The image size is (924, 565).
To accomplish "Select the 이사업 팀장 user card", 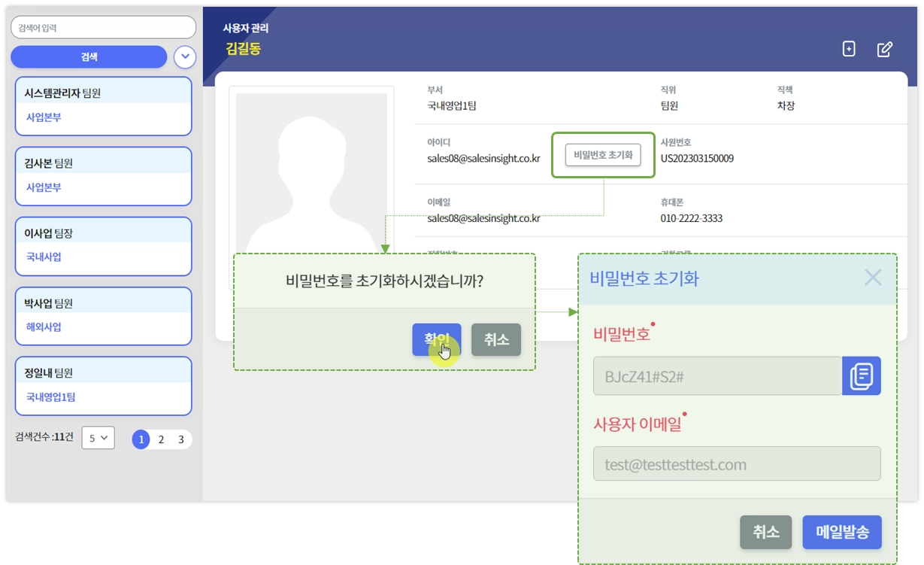I will [x=104, y=246].
